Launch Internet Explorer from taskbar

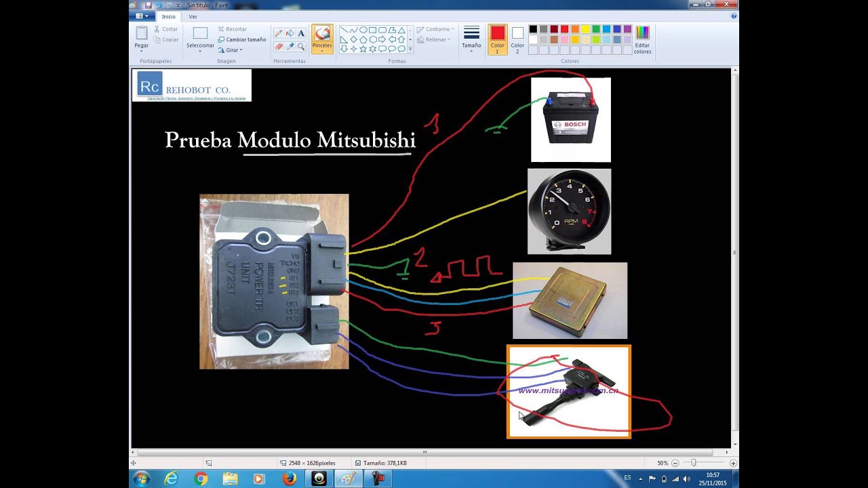tap(172, 479)
